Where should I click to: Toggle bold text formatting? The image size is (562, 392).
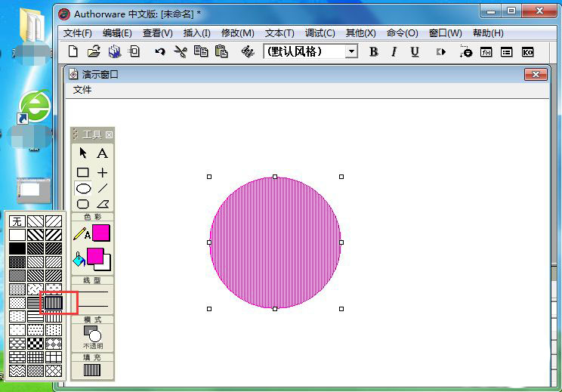373,51
